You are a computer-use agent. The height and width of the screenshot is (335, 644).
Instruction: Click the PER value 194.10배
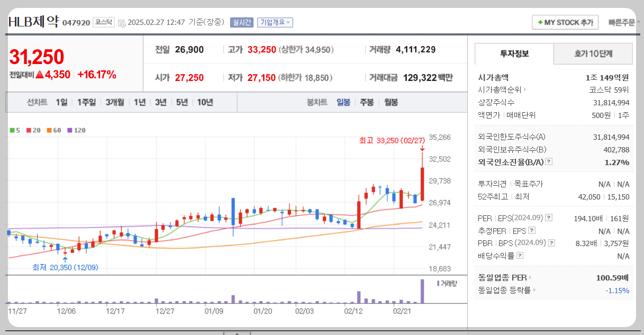[587, 218]
